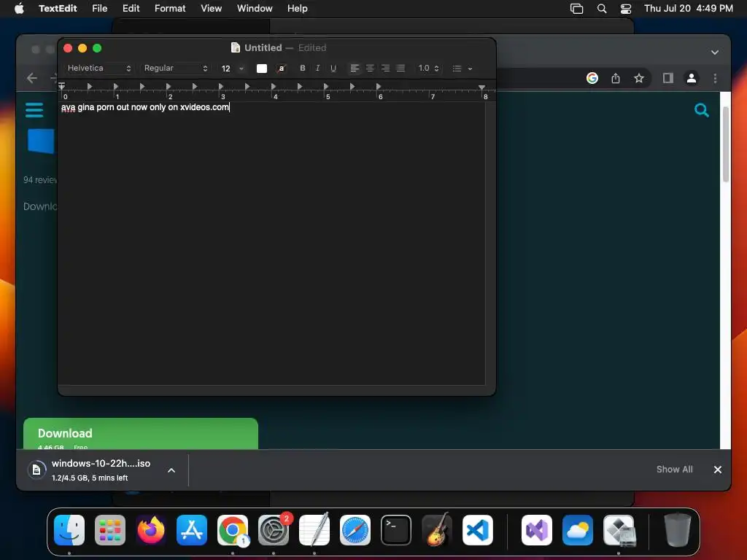Click the Google icon in Chrome toolbar
747x560 pixels.
592,78
